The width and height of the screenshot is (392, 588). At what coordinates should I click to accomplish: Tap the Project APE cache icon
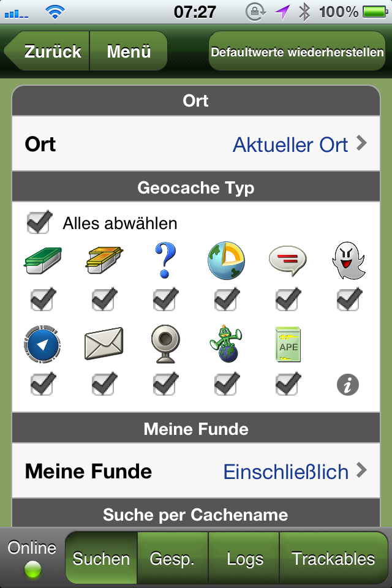288,344
